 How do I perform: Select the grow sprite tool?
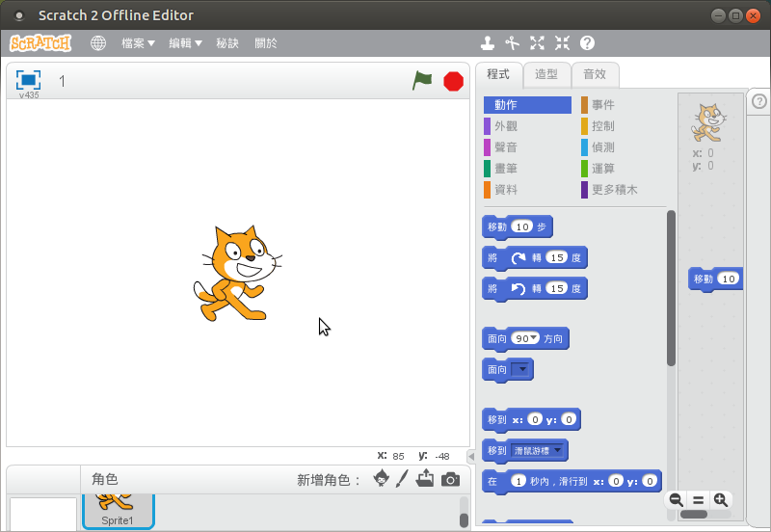click(538, 43)
